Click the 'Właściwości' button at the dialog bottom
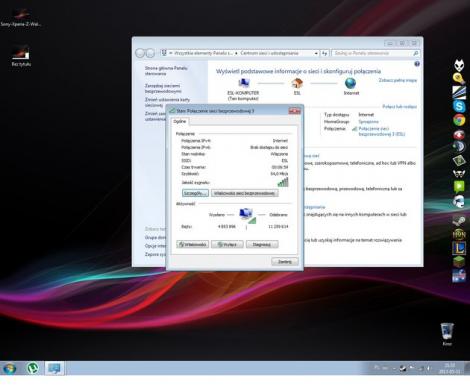This screenshot has width=470, height=390. point(193,244)
